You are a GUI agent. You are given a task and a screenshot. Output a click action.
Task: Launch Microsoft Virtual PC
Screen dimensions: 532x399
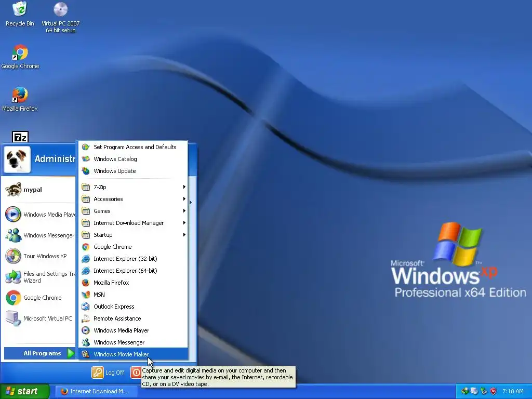[39, 318]
